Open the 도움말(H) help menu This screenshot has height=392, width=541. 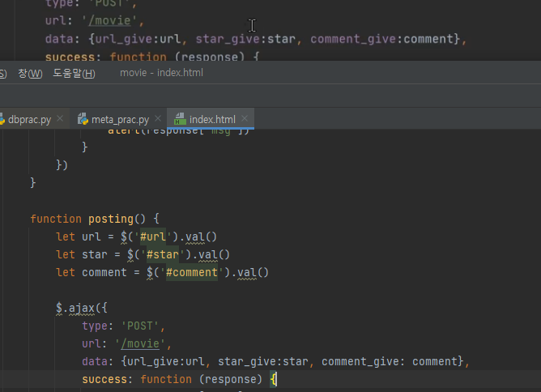74,73
